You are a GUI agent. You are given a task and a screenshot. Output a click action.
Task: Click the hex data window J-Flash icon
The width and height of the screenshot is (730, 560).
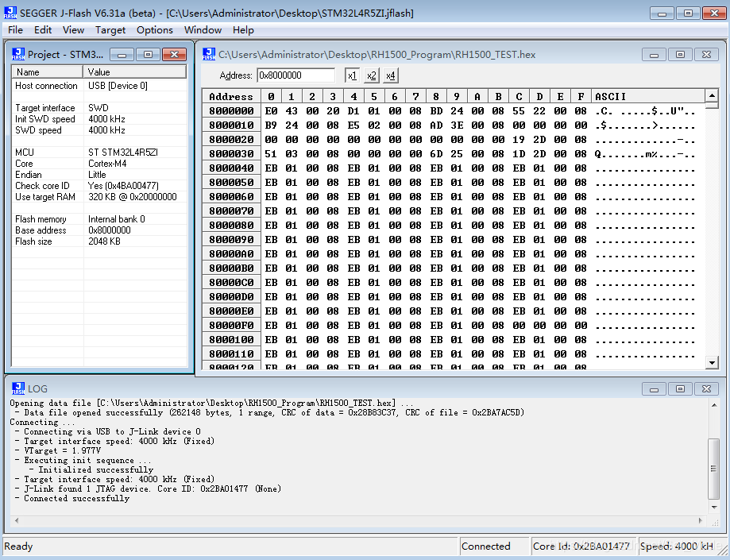pyautogui.click(x=209, y=55)
